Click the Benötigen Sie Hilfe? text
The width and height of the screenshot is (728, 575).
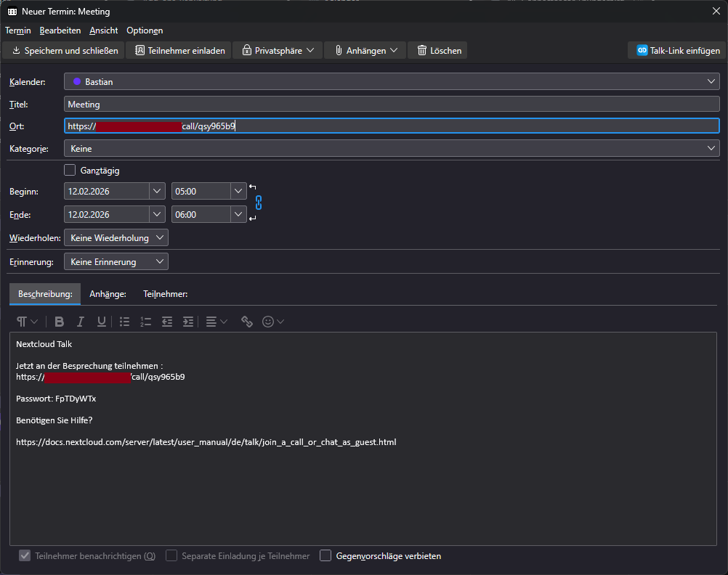[54, 420]
